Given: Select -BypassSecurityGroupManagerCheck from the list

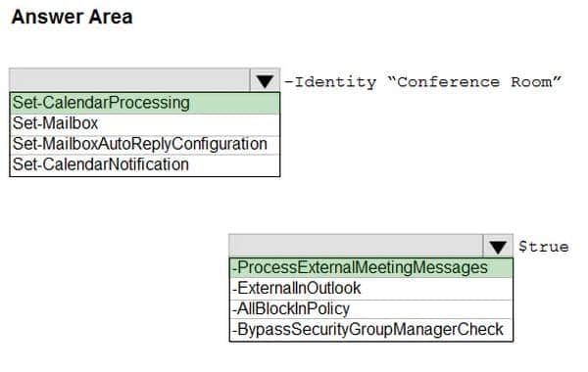Looking at the screenshot, I should [x=371, y=330].
